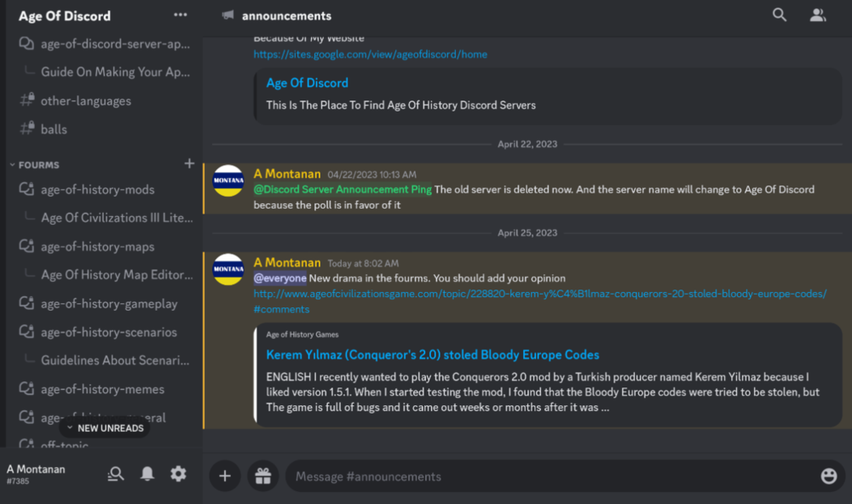Open the Kerem Yılmaz stoled Bloody Europe Codes embed title
852x504 pixels.
tap(433, 355)
